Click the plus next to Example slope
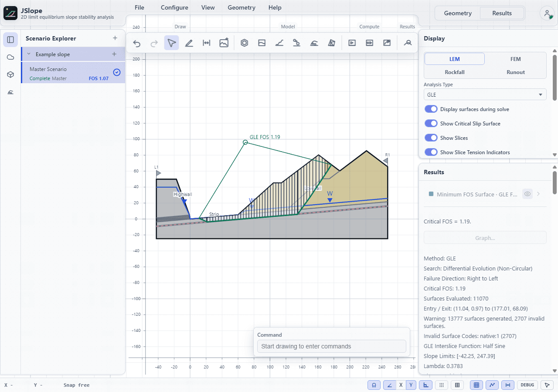The height and width of the screenshot is (392, 558). point(114,54)
